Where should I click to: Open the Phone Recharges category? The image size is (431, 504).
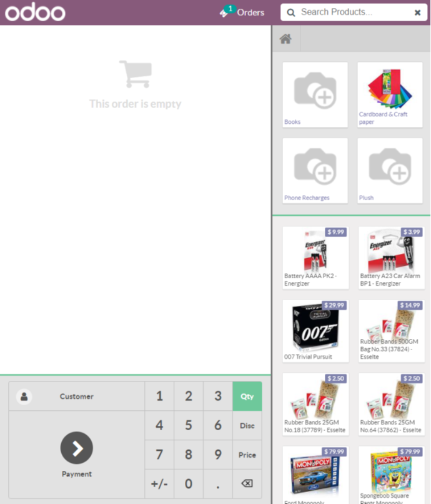pos(315,171)
